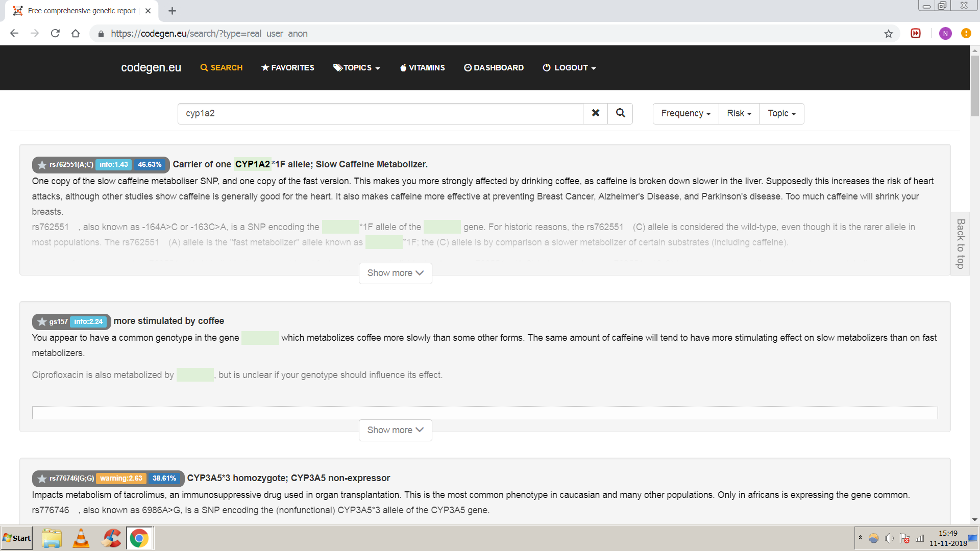
Task: Open the action center flag tray icon
Action: 904,538
